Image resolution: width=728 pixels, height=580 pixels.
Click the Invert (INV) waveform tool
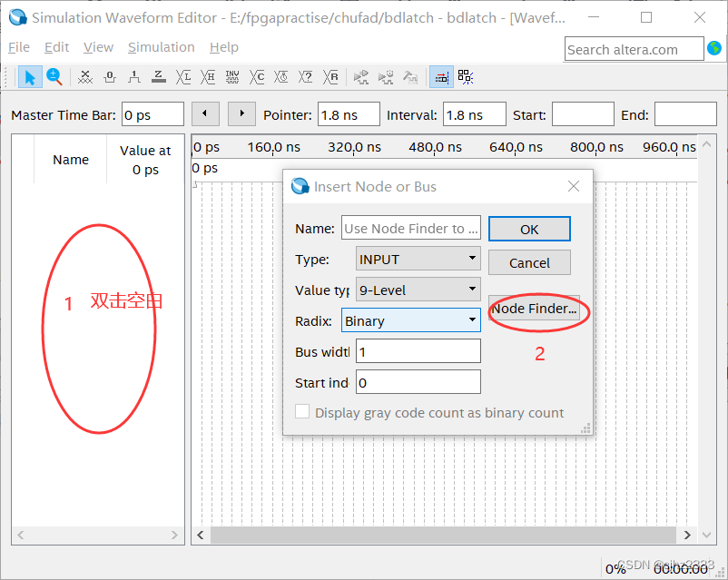click(232, 77)
